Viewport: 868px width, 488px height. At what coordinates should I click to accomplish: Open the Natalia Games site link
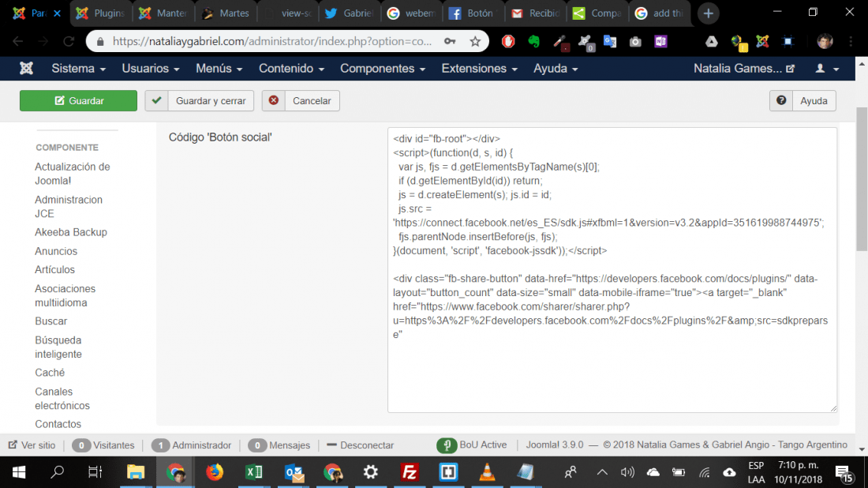click(x=744, y=69)
